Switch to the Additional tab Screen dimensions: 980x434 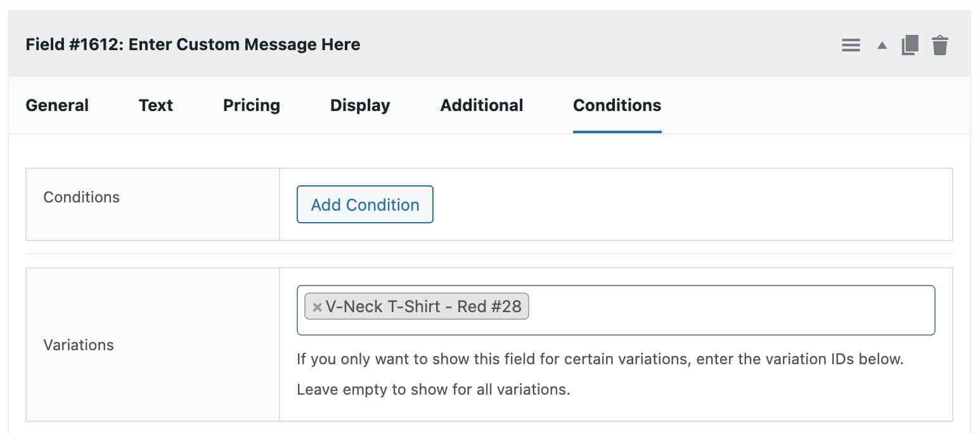click(481, 105)
